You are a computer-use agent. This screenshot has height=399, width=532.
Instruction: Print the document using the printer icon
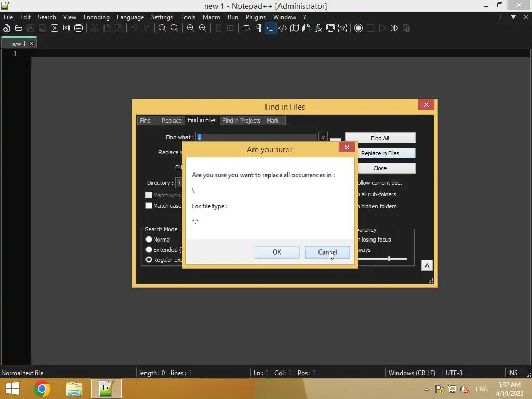pyautogui.click(x=78, y=28)
